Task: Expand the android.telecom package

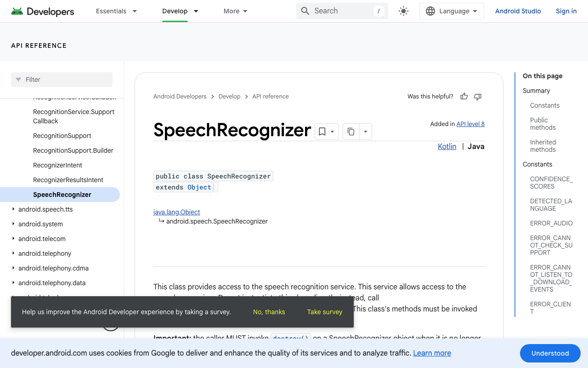Action: (x=13, y=239)
